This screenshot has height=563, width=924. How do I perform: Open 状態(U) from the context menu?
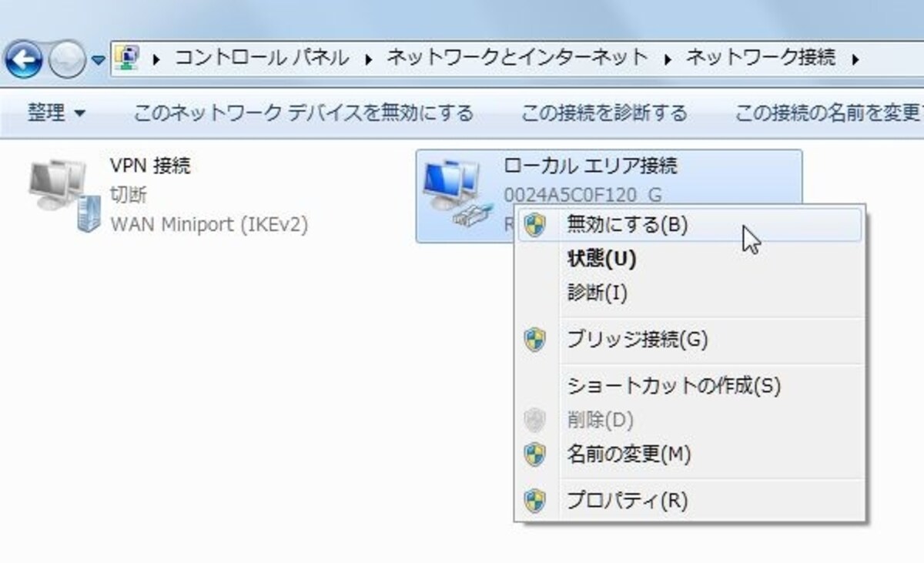click(690, 259)
